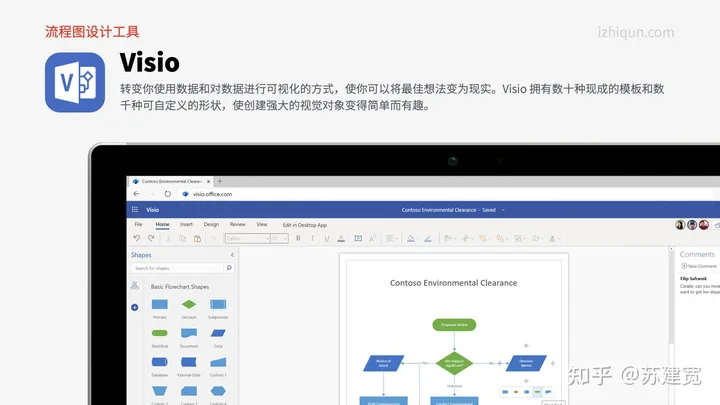This screenshot has width=720, height=405.
Task: Undo the last action
Action: [136, 238]
